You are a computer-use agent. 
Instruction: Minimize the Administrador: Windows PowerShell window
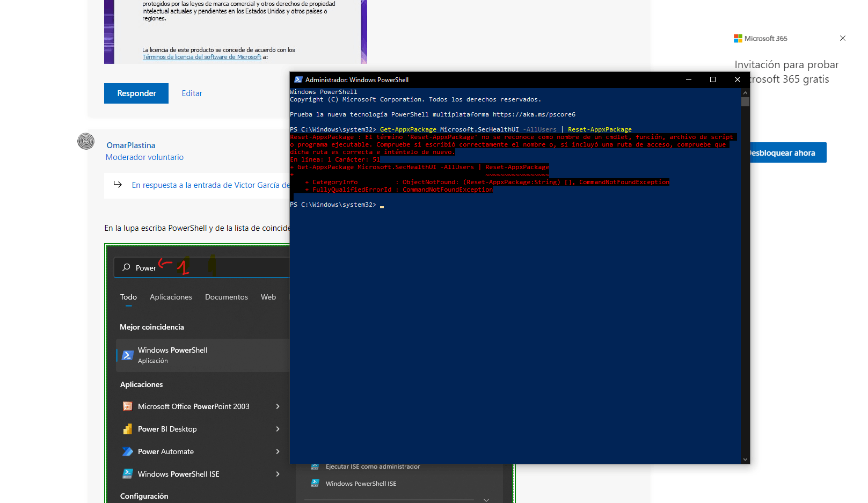tap(689, 79)
